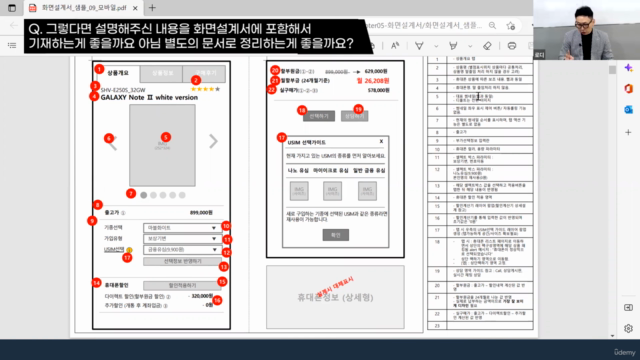The image size is (640, 360).
Task: Open Copilot from the Edge sidebar
Action: coord(628,68)
